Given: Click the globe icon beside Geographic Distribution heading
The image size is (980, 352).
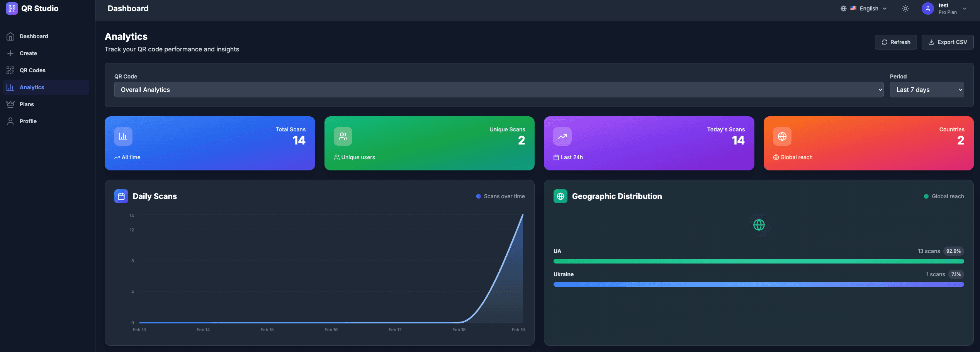Looking at the screenshot, I should point(560,196).
